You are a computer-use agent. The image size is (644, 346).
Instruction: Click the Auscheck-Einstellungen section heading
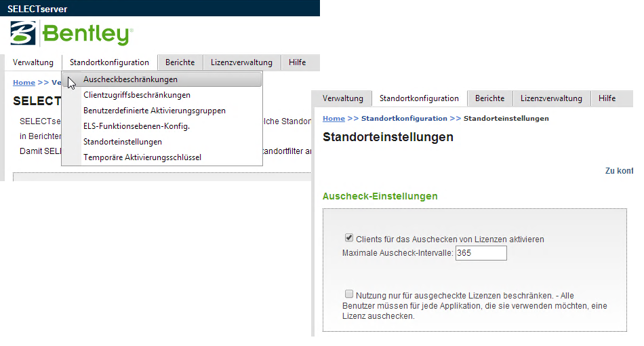pos(380,197)
